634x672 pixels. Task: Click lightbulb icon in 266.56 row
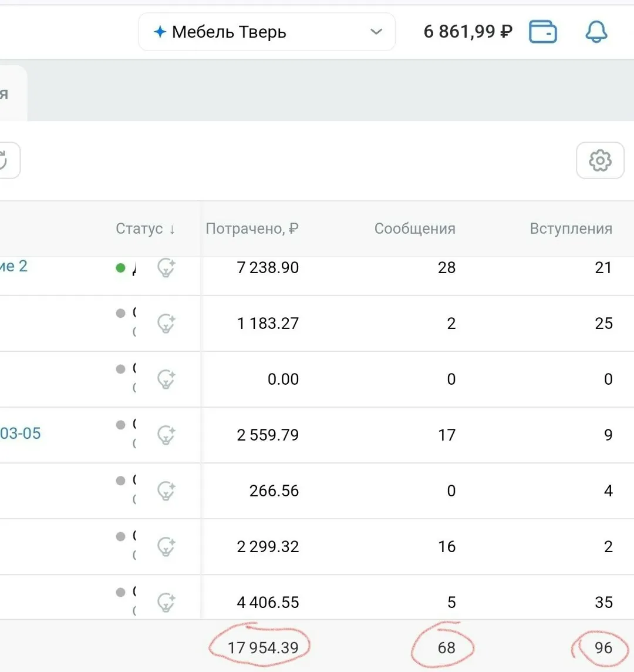[166, 491]
